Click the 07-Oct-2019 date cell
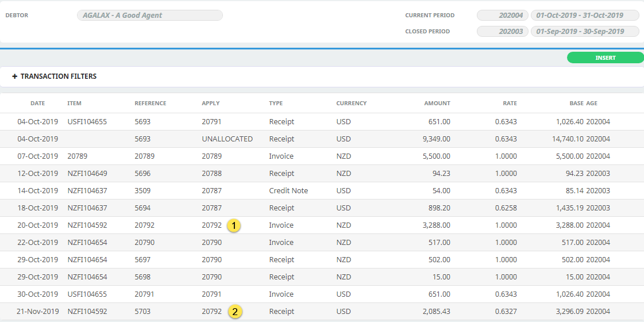 pyautogui.click(x=38, y=156)
